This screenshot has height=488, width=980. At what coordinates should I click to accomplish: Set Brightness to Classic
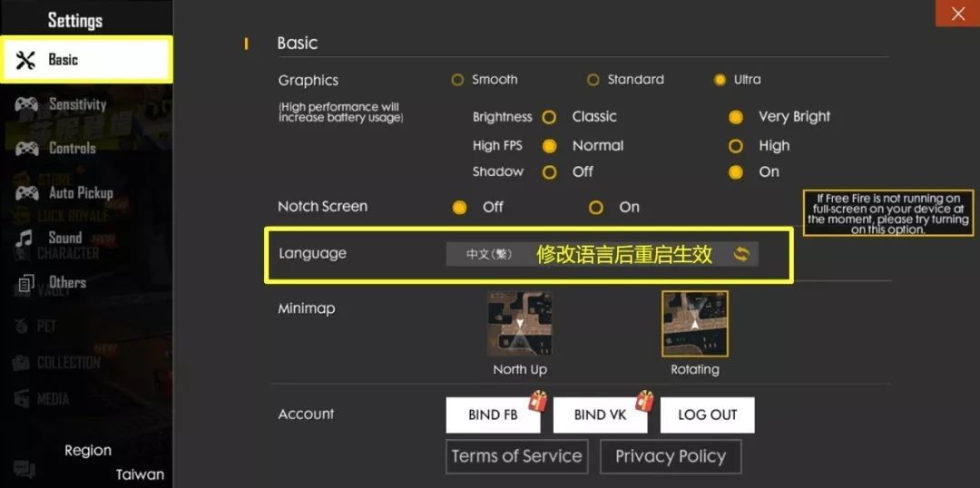pos(549,117)
